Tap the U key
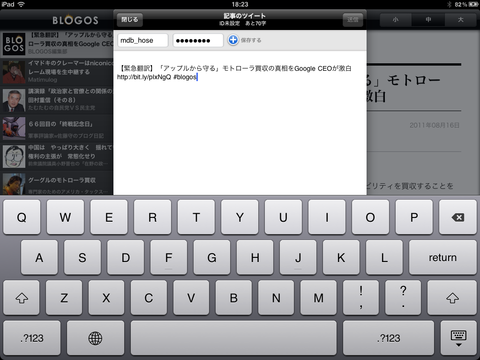The height and width of the screenshot is (360, 480). pyautogui.click(x=283, y=217)
